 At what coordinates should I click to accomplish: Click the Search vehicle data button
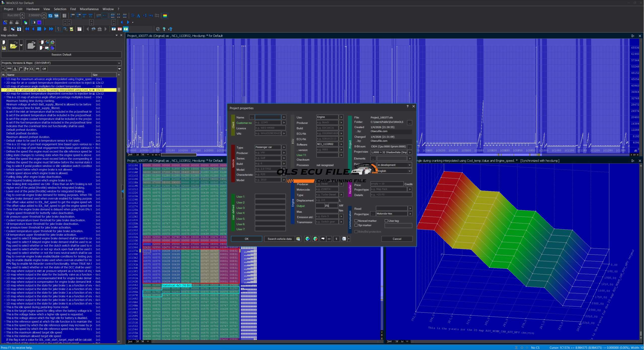click(279, 239)
